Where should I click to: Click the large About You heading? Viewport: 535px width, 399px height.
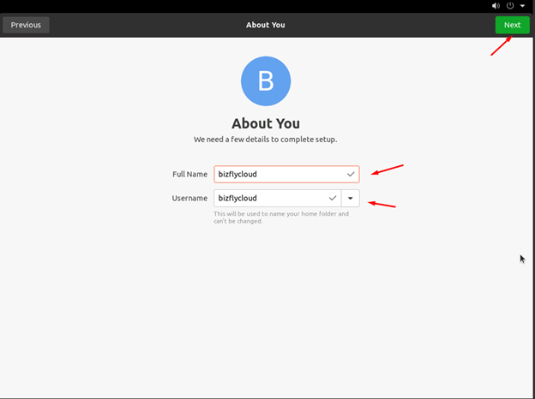click(x=266, y=124)
